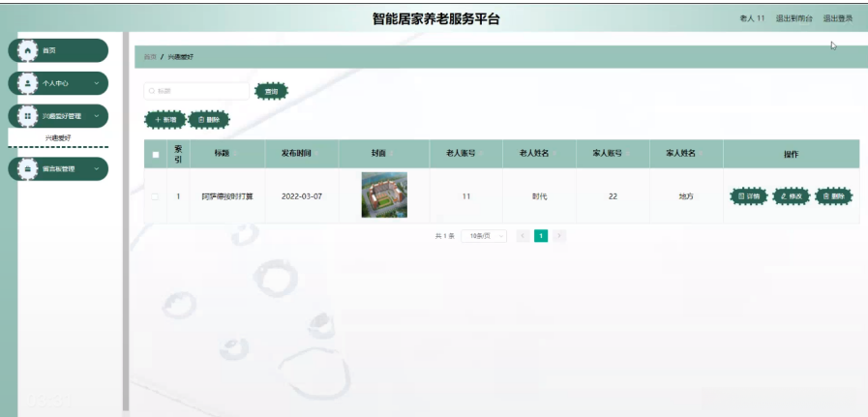Sort the table by 家人姓名
Image resolution: width=868 pixels, height=417 pixels.
click(x=701, y=154)
